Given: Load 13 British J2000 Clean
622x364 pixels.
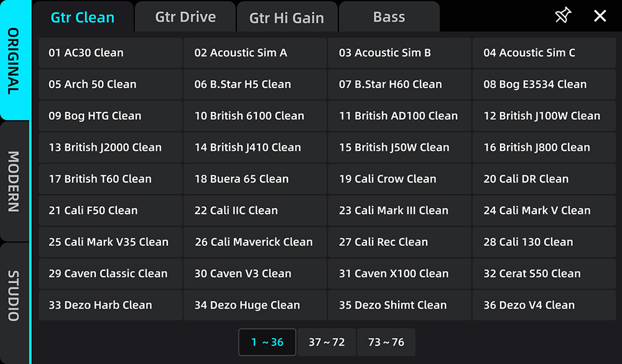Looking at the screenshot, I should coord(111,147).
